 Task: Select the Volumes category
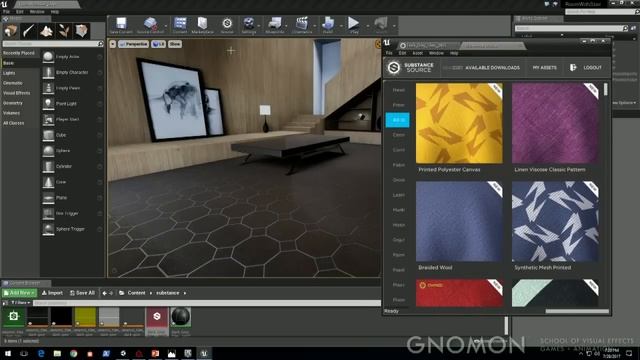(x=11, y=113)
